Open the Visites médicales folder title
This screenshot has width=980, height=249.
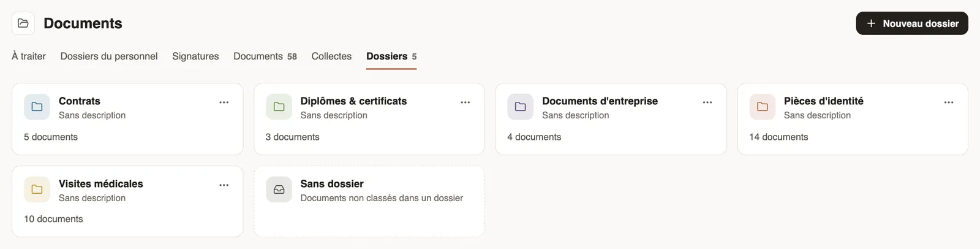tap(101, 184)
